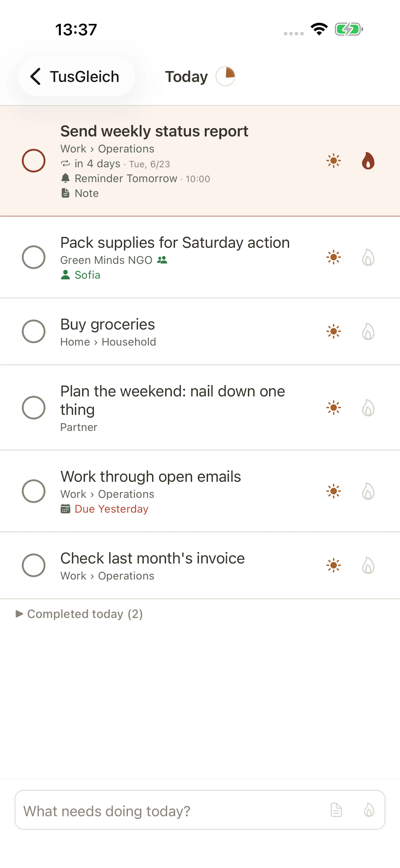This screenshot has height=868, width=400.
Task: Tap the Today progress pie indicator
Action: point(225,76)
